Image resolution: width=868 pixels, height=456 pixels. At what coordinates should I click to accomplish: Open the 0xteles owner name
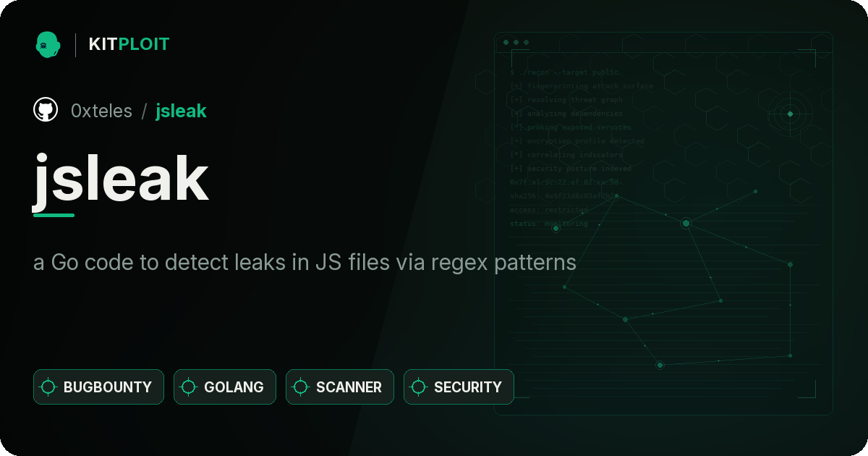pos(101,111)
